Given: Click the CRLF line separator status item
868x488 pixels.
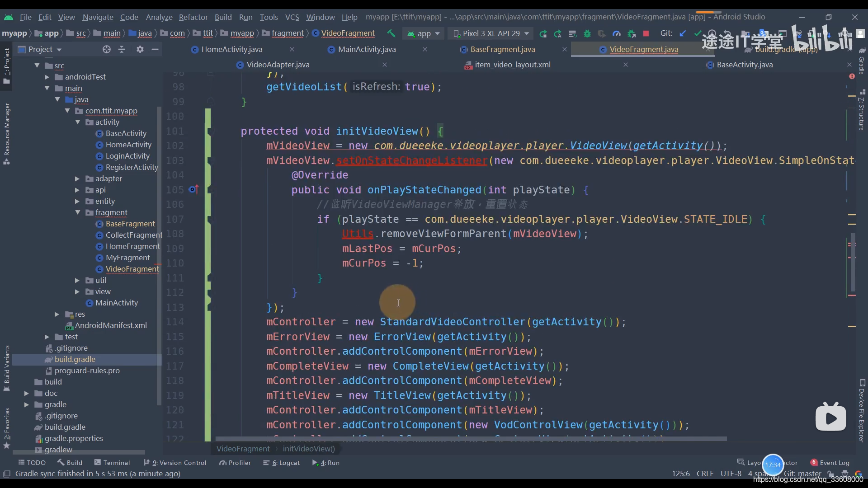Looking at the screenshot, I should click(705, 474).
